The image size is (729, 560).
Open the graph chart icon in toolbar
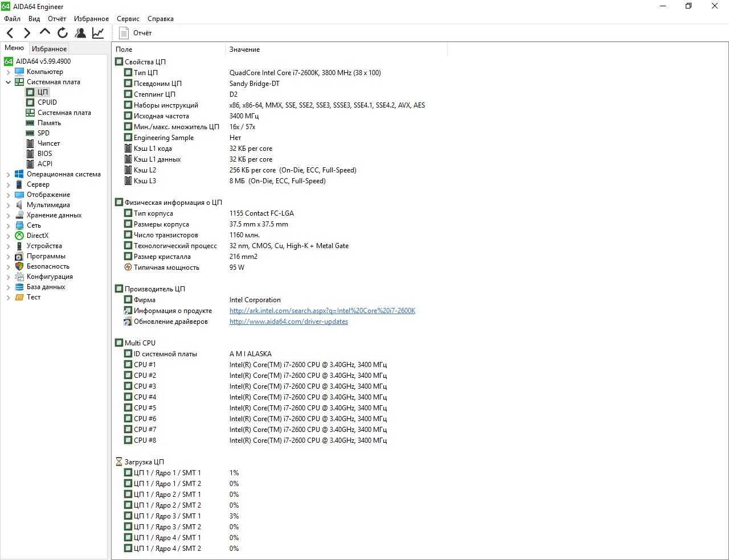[98, 33]
